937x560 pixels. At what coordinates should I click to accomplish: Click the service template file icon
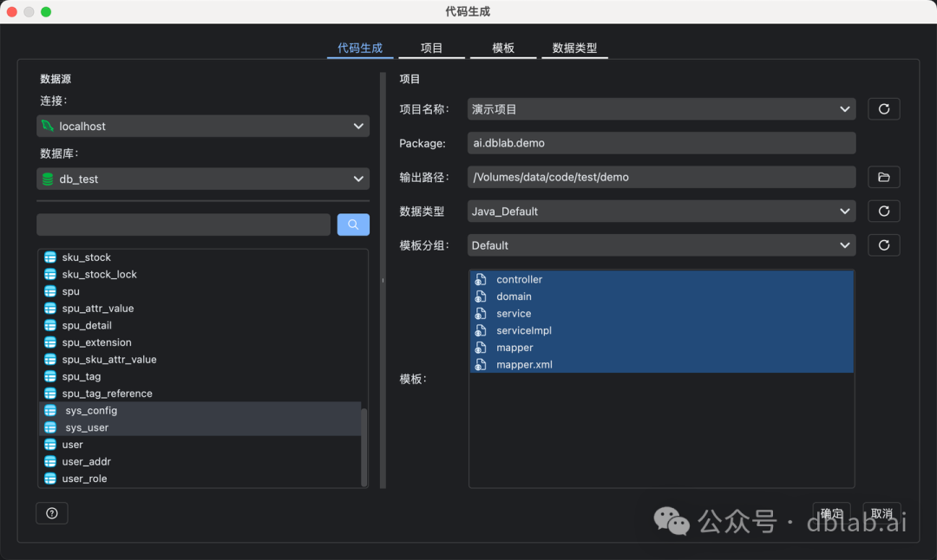point(481,314)
